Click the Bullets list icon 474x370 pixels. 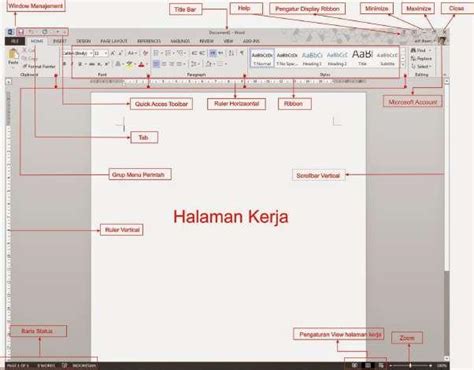157,53
